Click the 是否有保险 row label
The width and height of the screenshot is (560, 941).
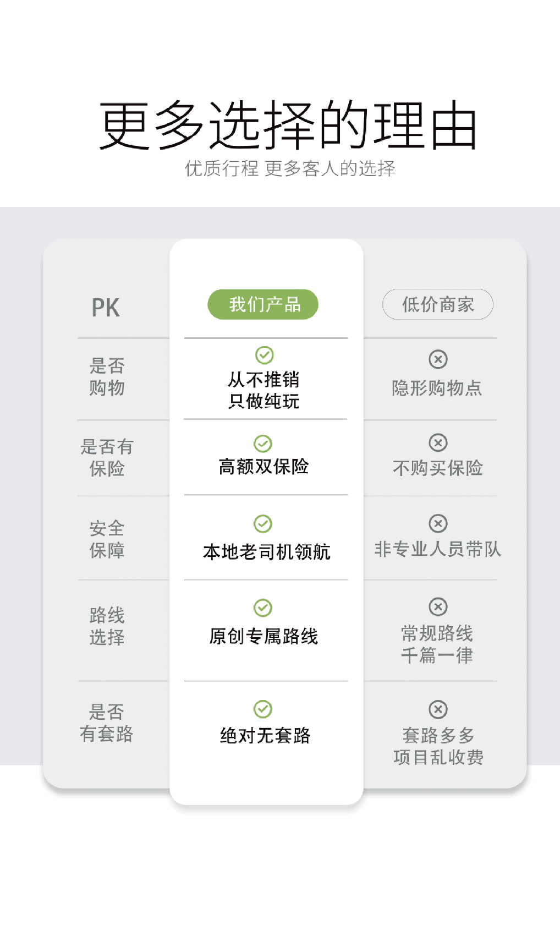(107, 457)
